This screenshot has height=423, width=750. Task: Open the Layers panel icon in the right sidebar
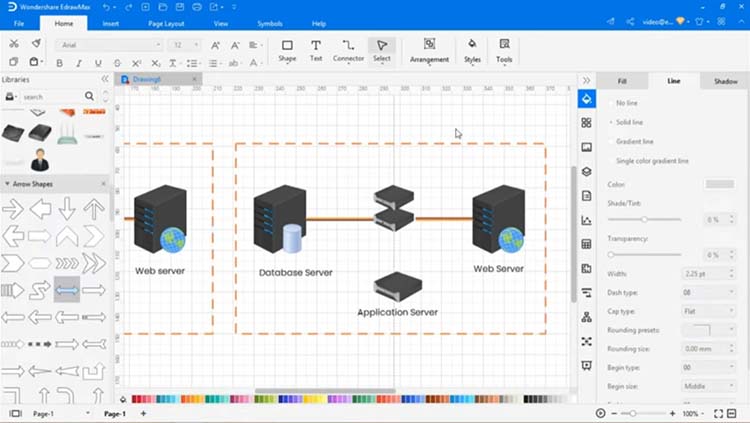[x=586, y=172]
